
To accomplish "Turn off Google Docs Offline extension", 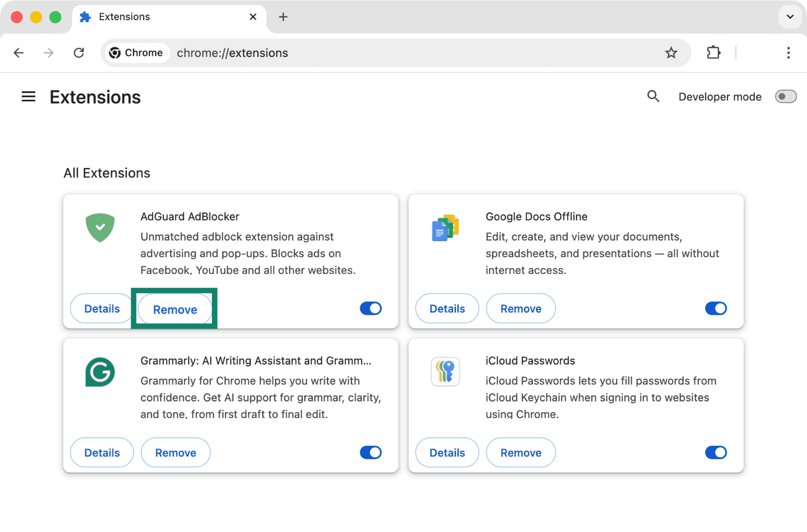I will [716, 309].
